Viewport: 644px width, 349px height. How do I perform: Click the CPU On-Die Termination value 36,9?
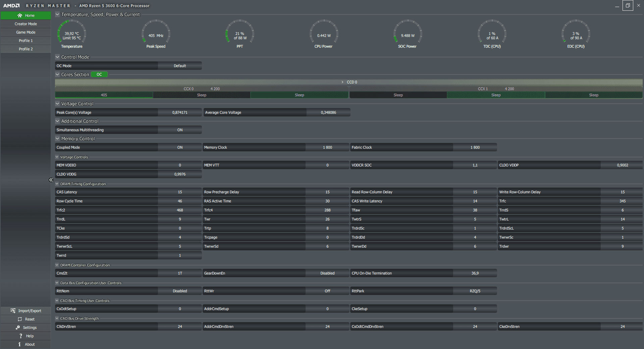point(475,273)
